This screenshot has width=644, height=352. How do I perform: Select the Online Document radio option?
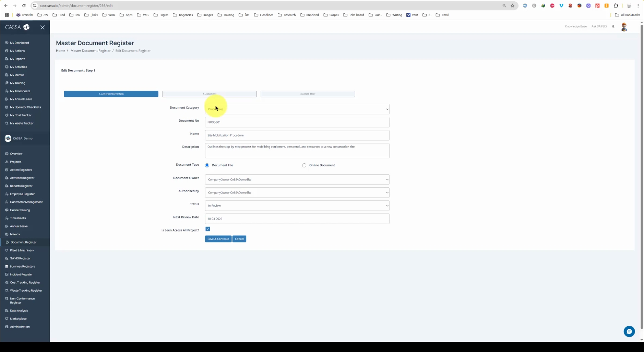304,165
